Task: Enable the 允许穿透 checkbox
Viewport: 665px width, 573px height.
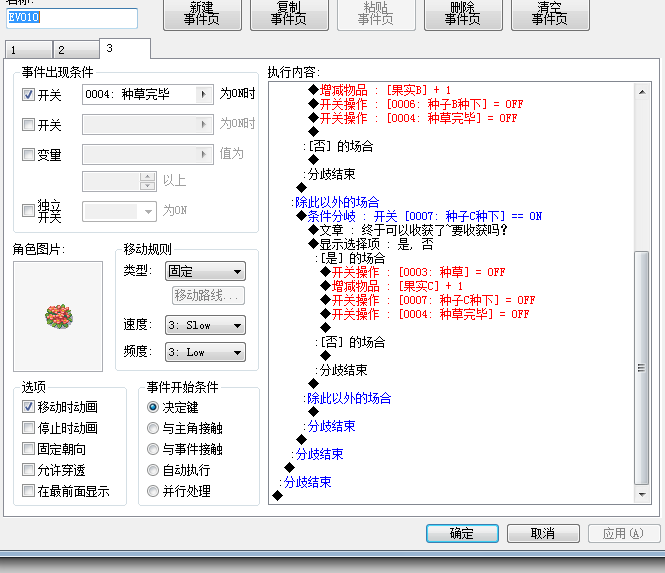Action: [28, 470]
